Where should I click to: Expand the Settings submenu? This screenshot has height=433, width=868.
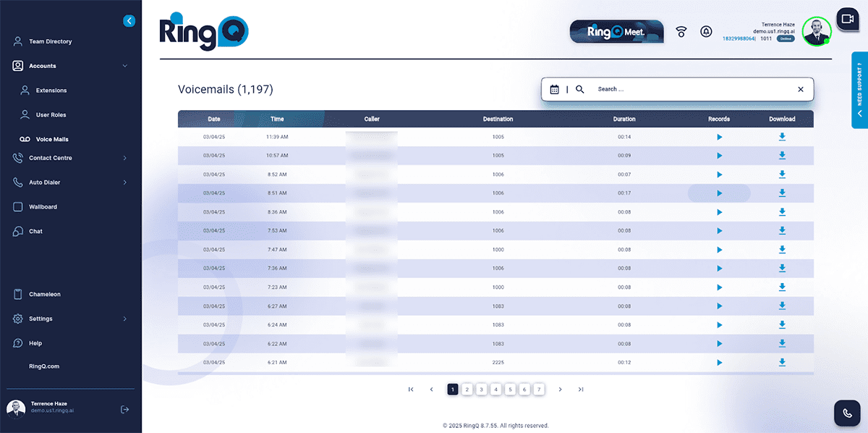point(125,319)
